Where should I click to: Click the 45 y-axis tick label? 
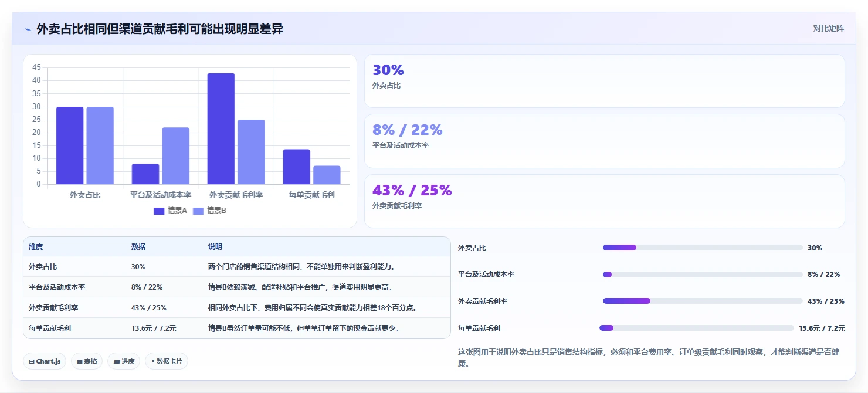(37, 67)
